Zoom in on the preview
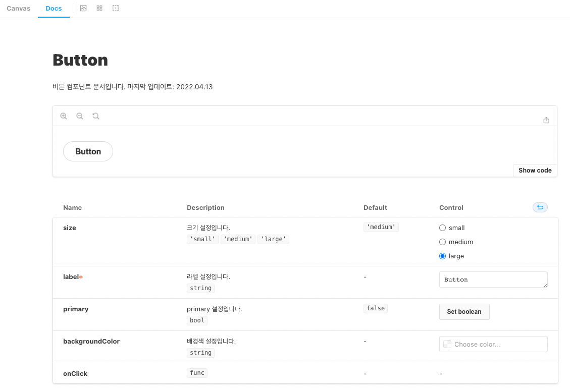 [x=64, y=116]
